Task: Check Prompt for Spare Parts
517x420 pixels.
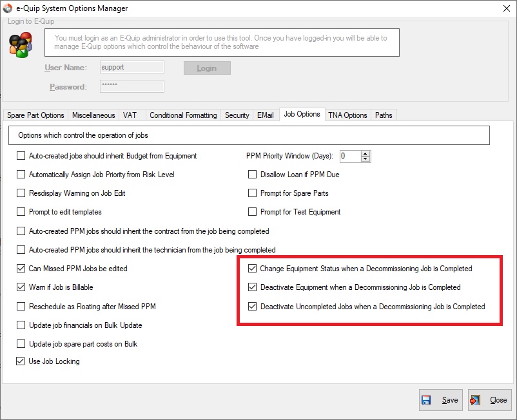Action: 252,193
